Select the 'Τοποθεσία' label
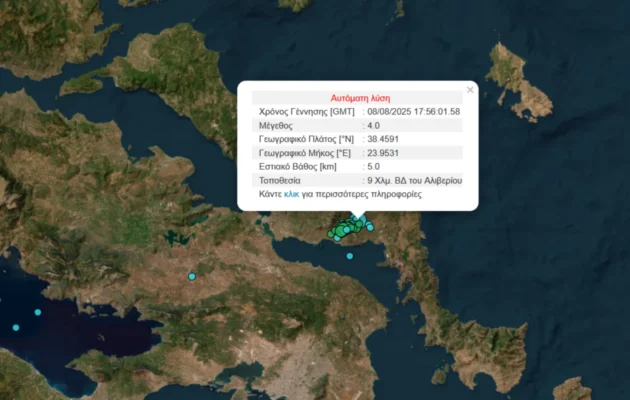The image size is (630, 400). pyautogui.click(x=280, y=181)
